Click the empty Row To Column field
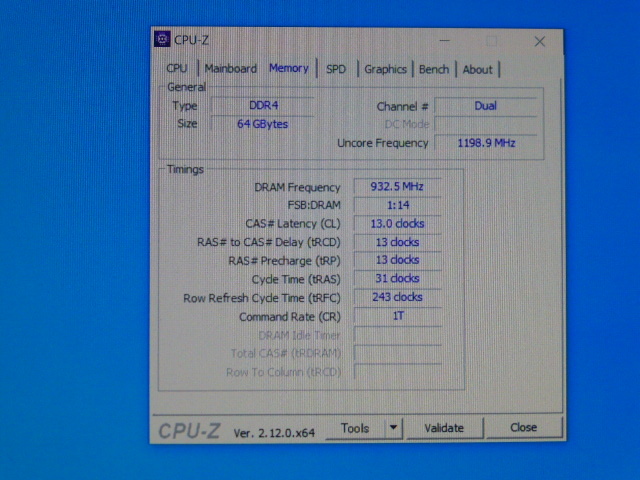Screen dimensions: 640x480 397,371
